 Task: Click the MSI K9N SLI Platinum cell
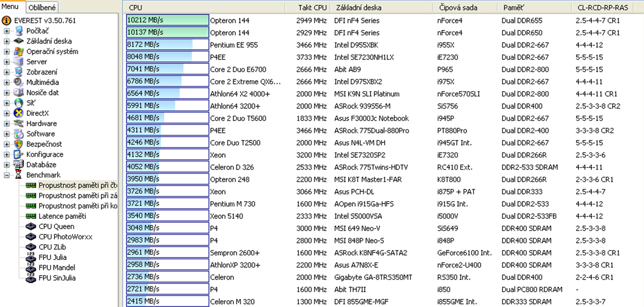coord(367,94)
